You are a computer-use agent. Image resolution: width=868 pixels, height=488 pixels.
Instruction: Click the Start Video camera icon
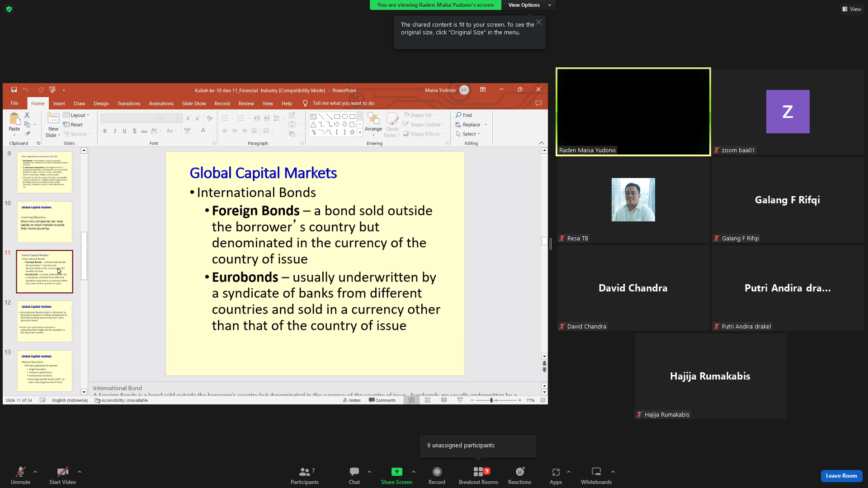62,472
